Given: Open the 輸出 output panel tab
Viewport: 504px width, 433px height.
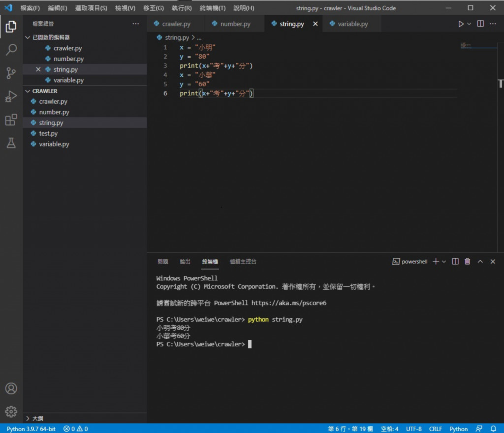Looking at the screenshot, I should [x=185, y=261].
